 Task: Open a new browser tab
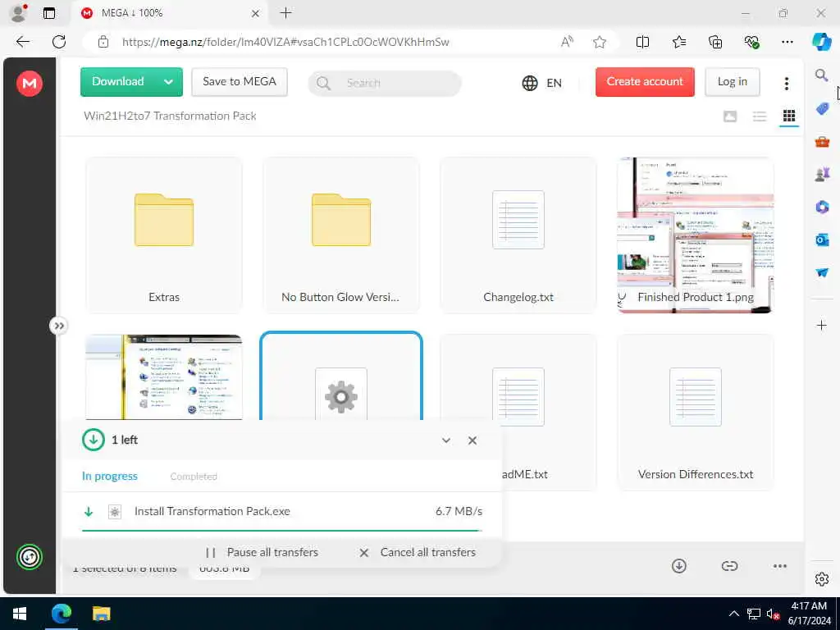coord(286,13)
